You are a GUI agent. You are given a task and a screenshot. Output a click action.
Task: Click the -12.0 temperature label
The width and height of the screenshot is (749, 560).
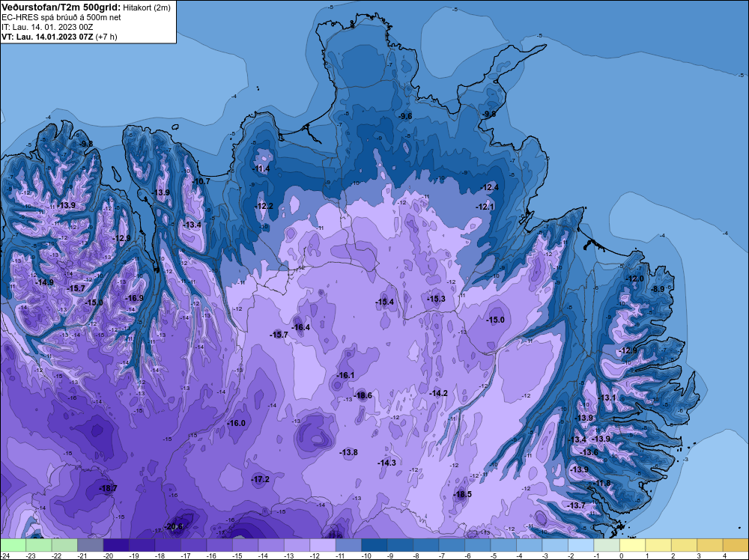tap(635, 279)
